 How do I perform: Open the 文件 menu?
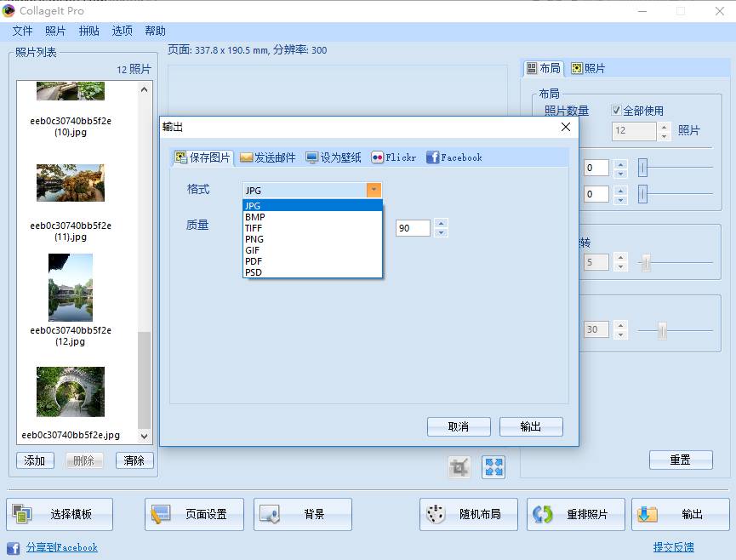point(22,31)
